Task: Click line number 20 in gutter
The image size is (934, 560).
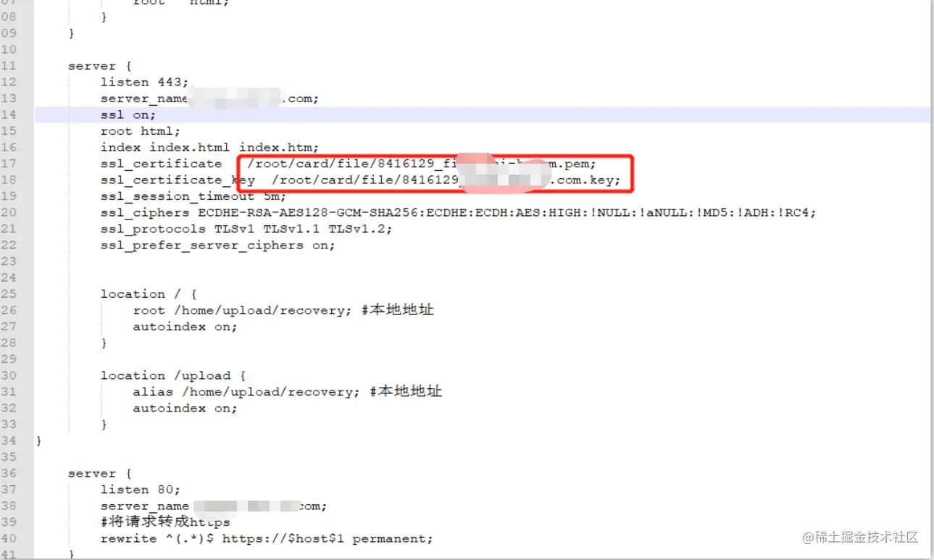Action: point(9,212)
